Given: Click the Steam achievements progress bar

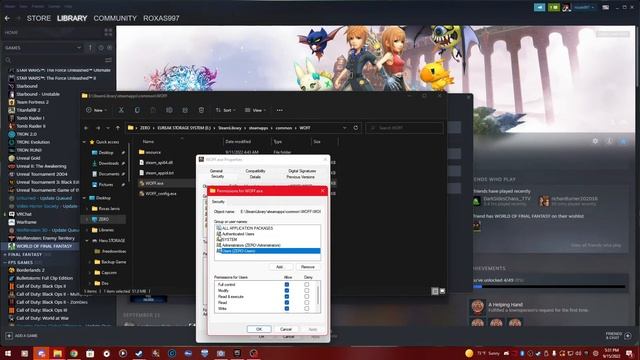Looking at the screenshot, I should coord(549,287).
